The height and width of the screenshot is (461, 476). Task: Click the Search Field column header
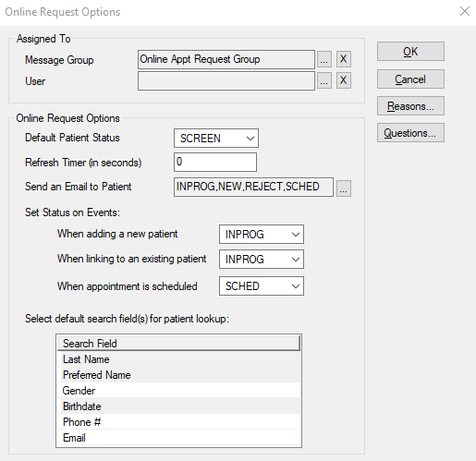(178, 343)
